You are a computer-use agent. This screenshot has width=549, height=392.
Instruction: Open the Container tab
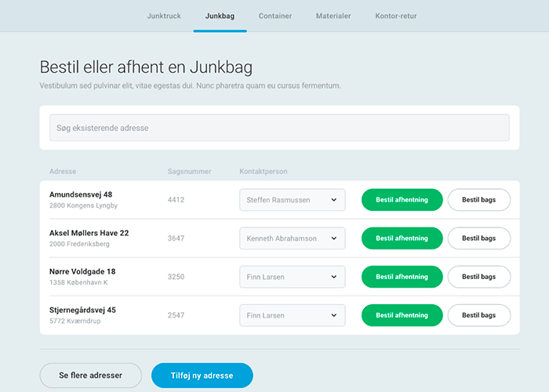[x=275, y=16]
